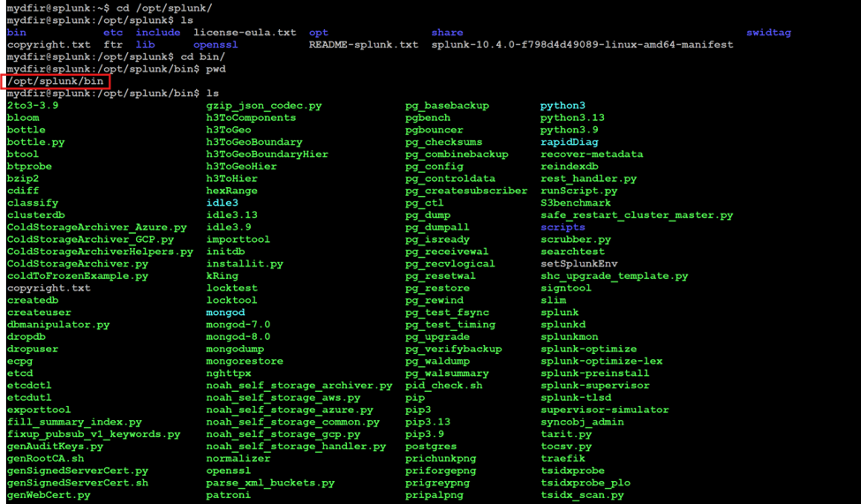
Task: Click 'supervisor-simulator' entry
Action: point(605,410)
